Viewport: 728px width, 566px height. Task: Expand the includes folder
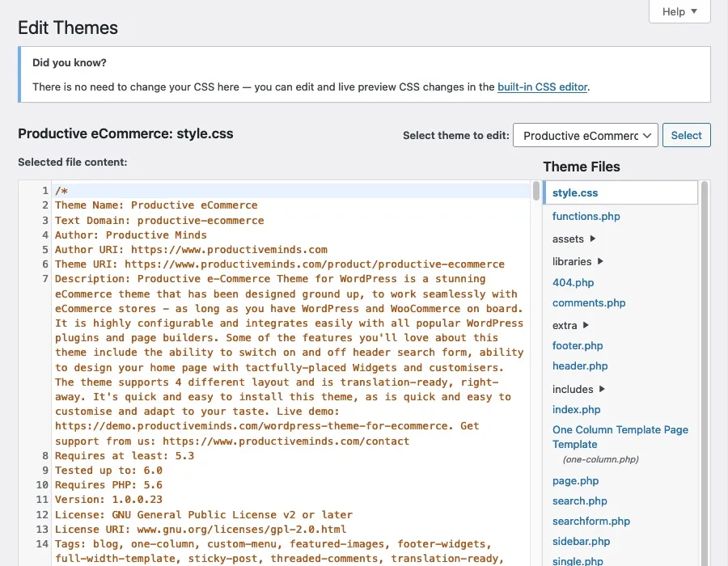(578, 389)
